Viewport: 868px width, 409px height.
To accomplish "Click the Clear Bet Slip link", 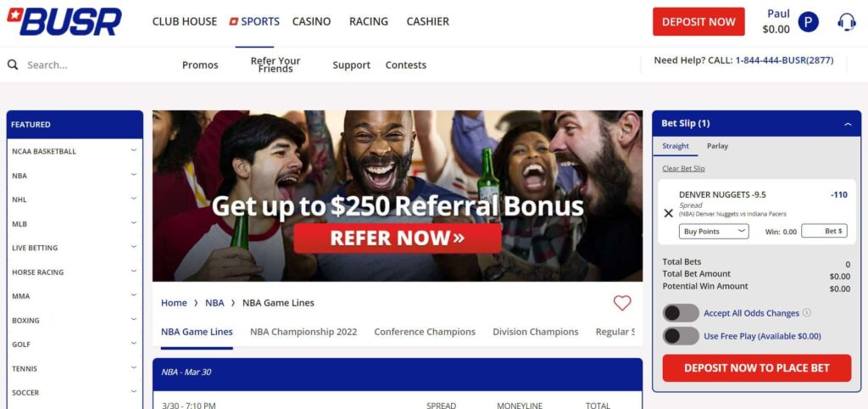I will (684, 169).
